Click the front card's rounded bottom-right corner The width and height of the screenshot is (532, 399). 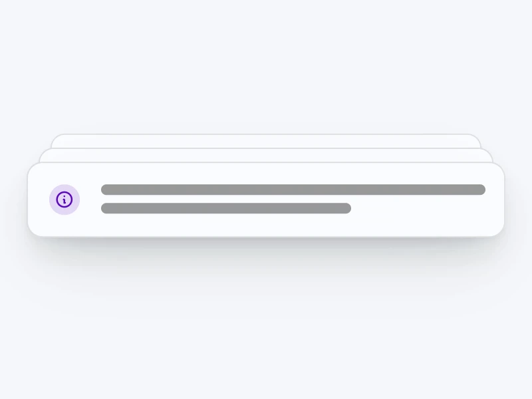coord(498,230)
